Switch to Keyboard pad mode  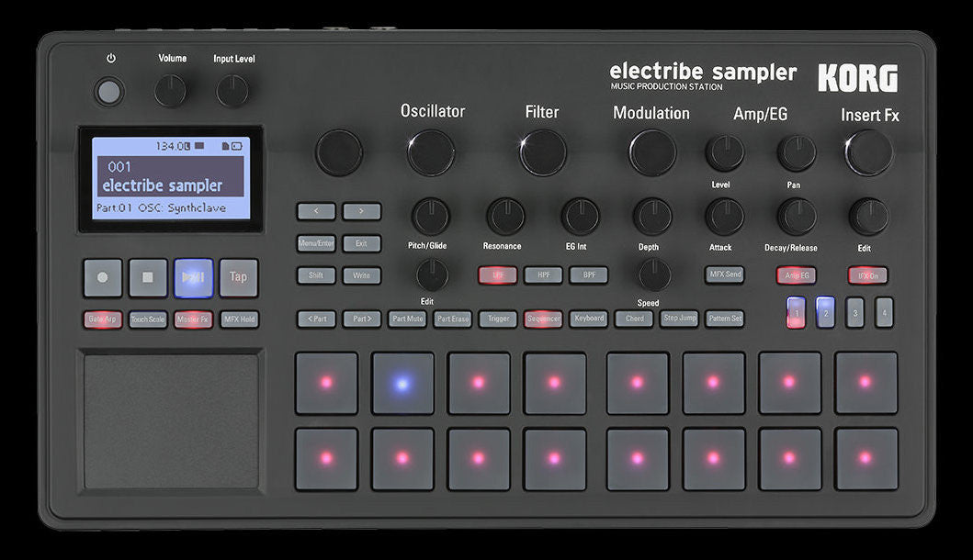589,319
